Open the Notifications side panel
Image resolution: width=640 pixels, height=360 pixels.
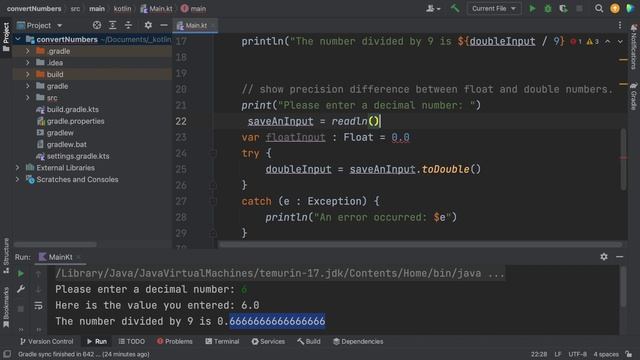pos(634,47)
